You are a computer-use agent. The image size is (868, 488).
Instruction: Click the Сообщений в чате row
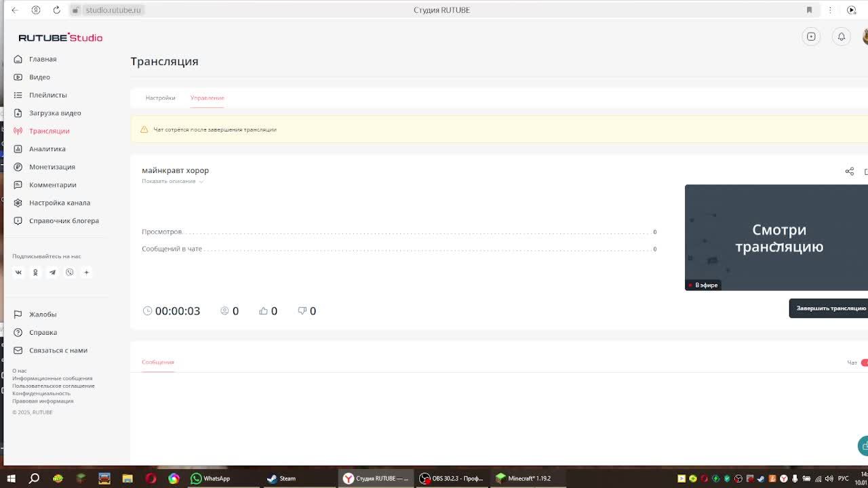click(399, 249)
